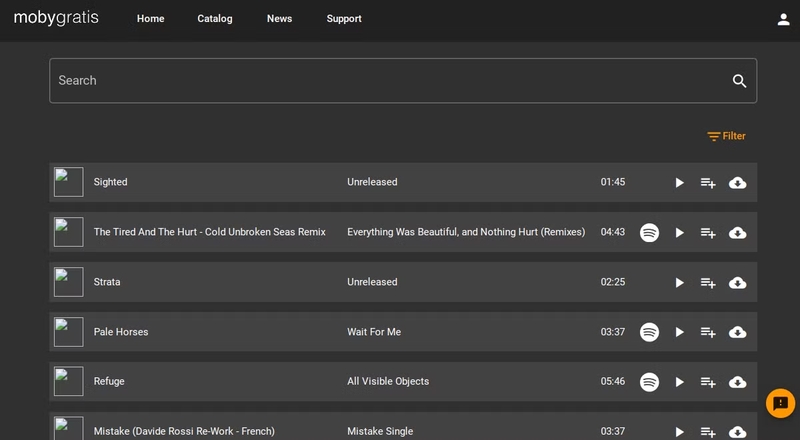Image resolution: width=800 pixels, height=440 pixels.
Task: Download the track Pale Horses
Action: tap(738, 332)
